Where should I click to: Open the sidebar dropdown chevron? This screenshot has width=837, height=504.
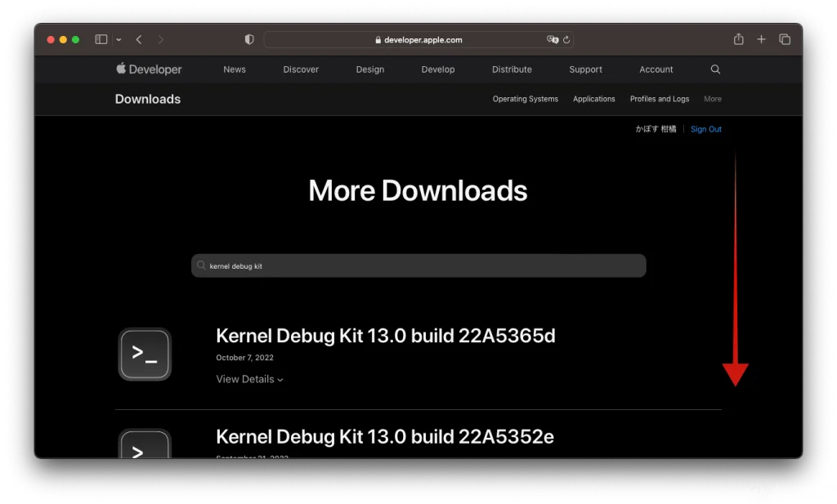(x=119, y=40)
